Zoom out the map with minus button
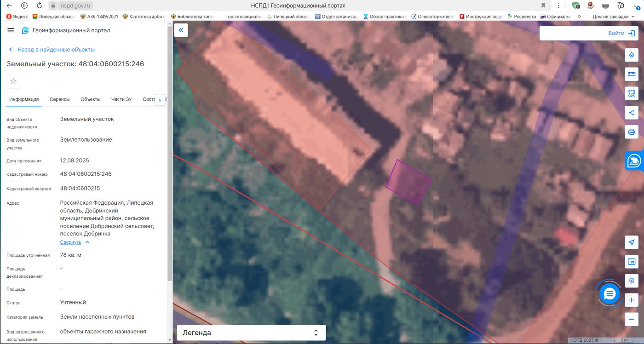 (632, 319)
